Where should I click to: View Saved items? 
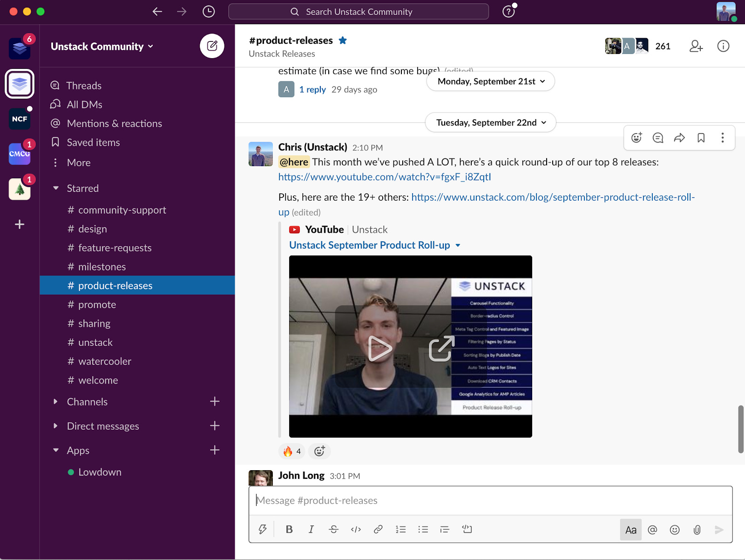pos(93,142)
